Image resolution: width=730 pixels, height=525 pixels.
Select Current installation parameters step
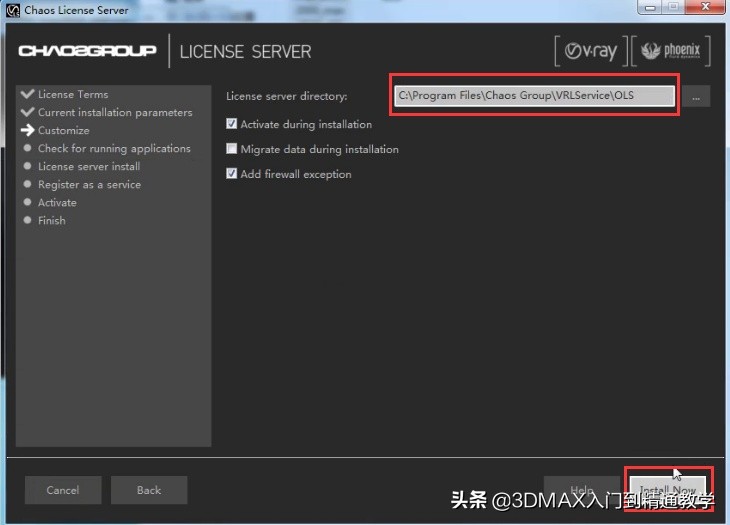tap(115, 113)
